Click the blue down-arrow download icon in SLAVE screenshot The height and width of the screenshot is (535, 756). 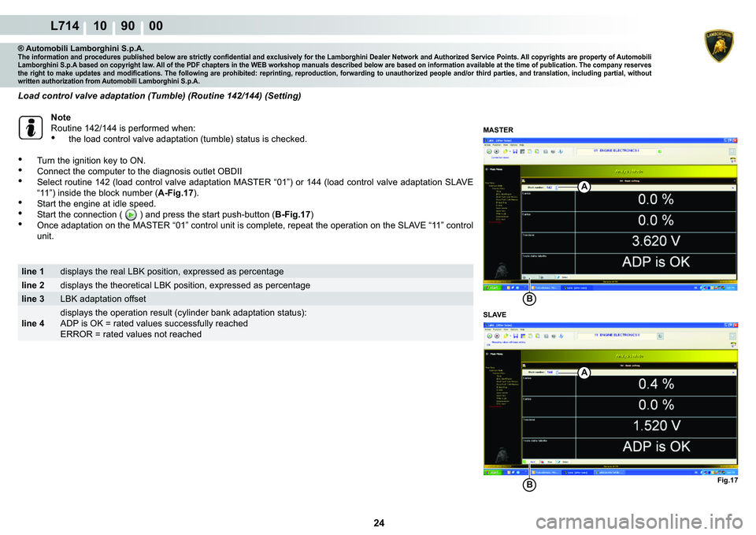point(561,336)
